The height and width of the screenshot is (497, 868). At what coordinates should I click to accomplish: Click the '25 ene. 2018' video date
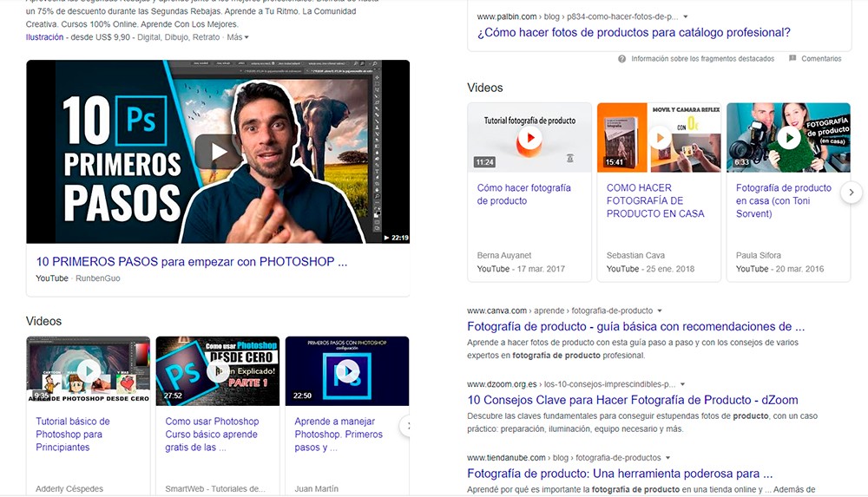coord(670,269)
